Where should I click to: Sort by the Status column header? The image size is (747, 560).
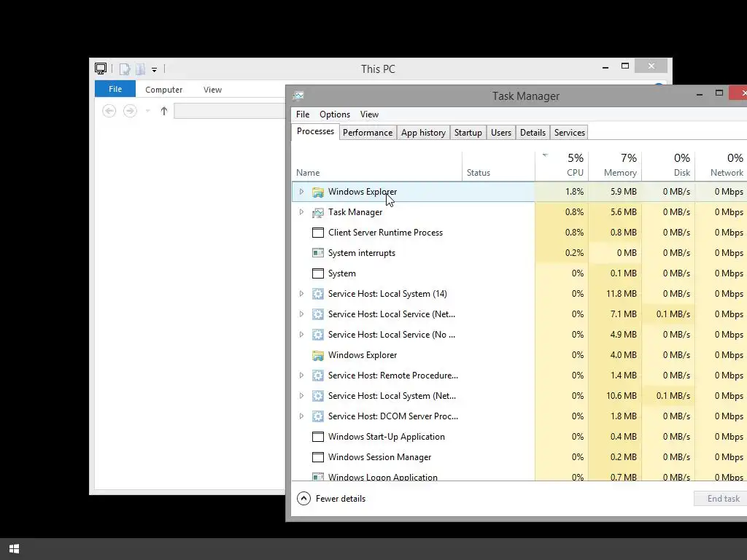498,166
